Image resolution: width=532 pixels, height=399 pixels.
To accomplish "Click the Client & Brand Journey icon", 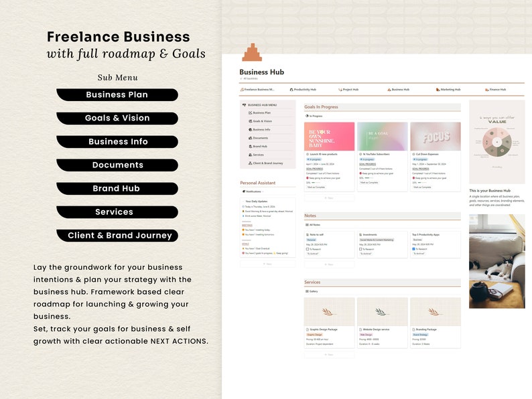I will pyautogui.click(x=251, y=163).
